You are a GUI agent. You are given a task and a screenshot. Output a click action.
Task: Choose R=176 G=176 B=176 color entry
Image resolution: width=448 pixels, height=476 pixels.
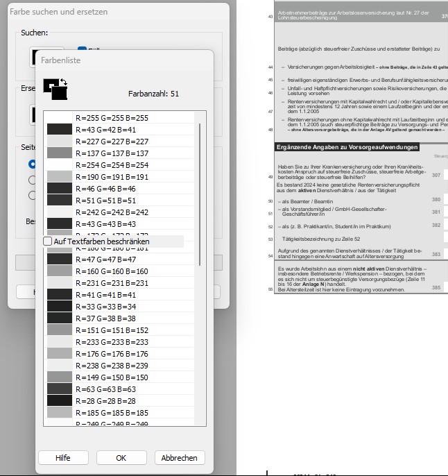point(119,354)
